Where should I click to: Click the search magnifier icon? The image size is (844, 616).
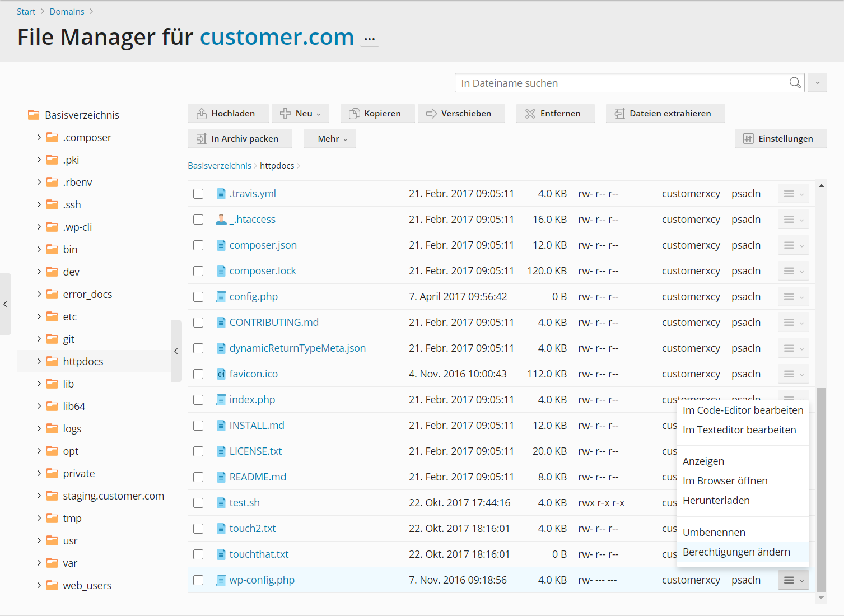(795, 83)
